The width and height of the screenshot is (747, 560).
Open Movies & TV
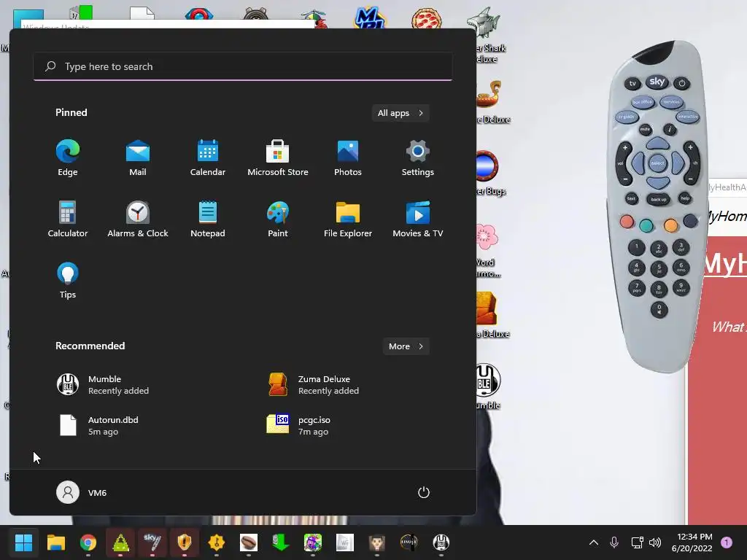(x=418, y=219)
